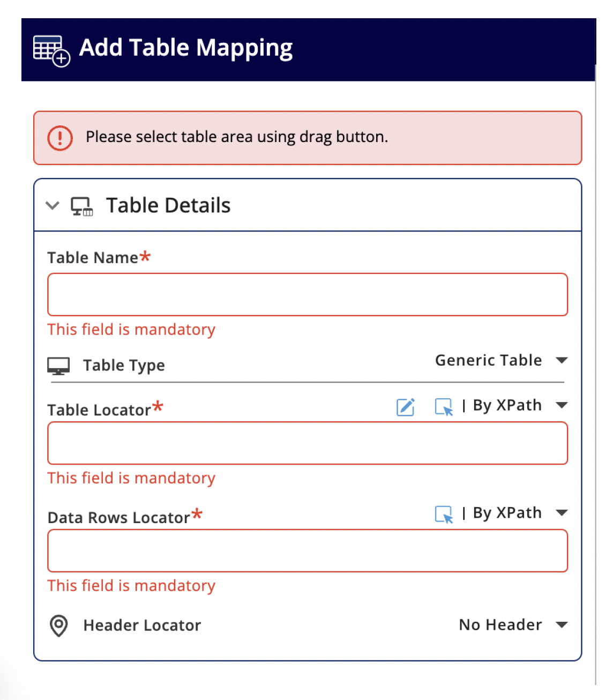Click the Table Name label
Image resolution: width=613 pixels, height=700 pixels.
93,258
